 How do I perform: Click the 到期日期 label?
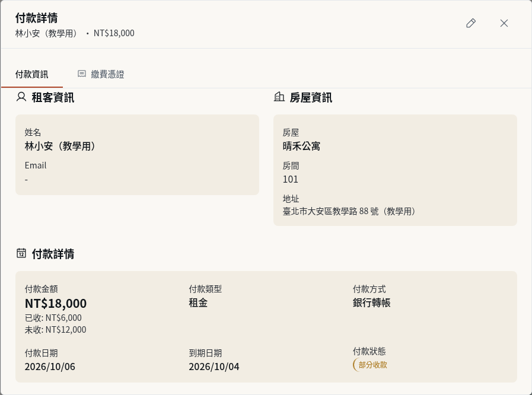coord(205,353)
